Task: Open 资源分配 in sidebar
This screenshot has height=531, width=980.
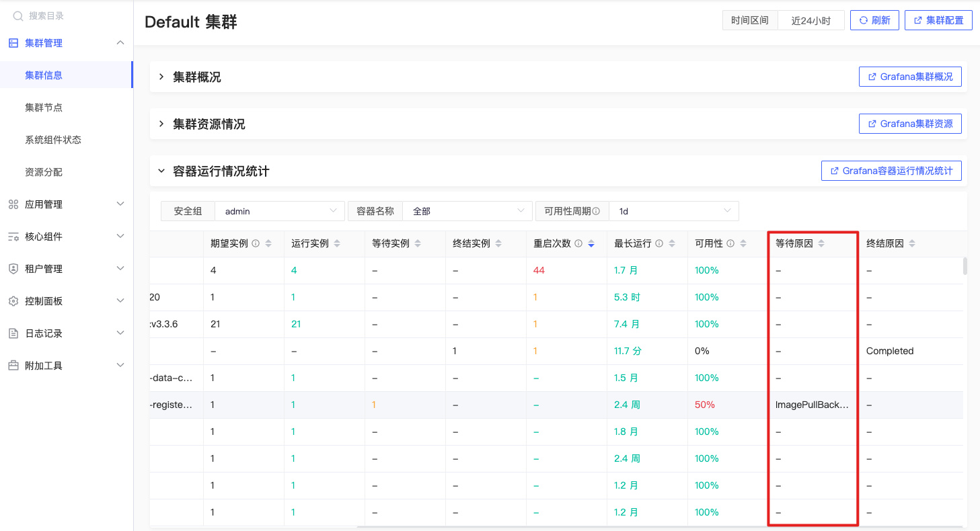Action: click(x=44, y=172)
